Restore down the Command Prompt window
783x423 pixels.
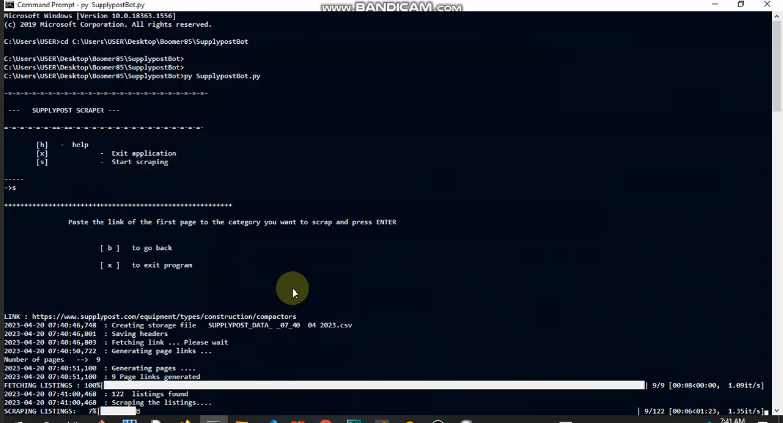tap(741, 4)
